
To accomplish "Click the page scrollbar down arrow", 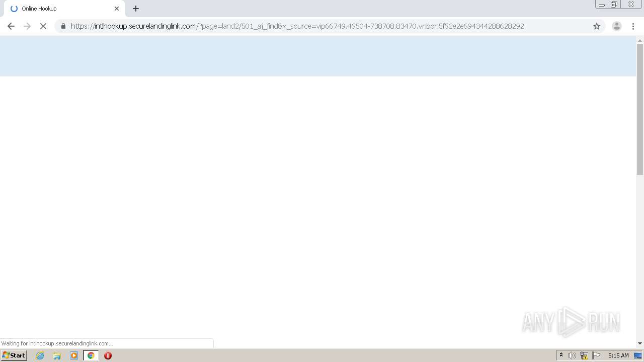I will (640, 343).
